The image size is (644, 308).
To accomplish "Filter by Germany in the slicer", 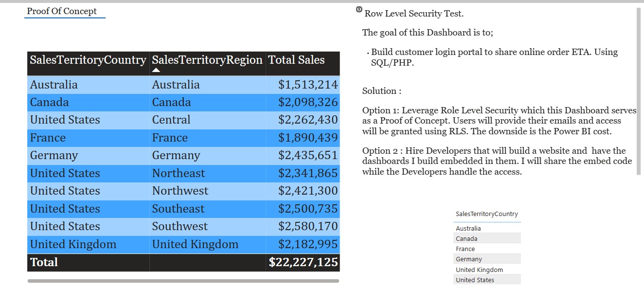I will 469,259.
